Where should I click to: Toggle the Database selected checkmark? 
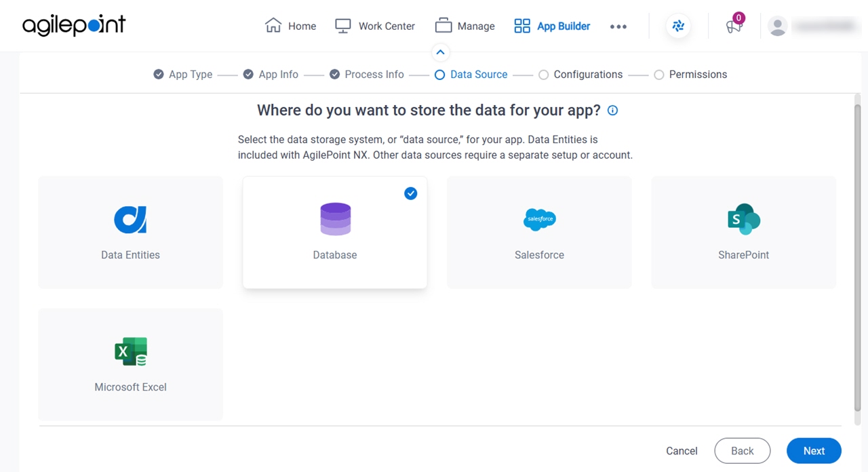point(410,194)
